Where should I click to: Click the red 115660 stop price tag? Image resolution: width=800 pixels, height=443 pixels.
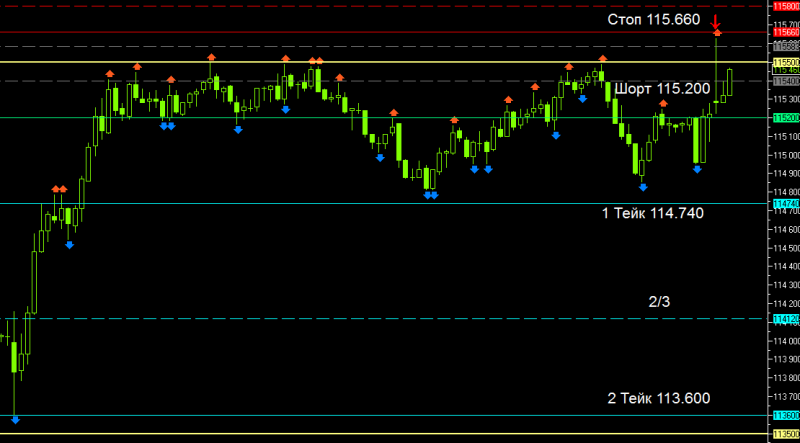pyautogui.click(x=786, y=32)
